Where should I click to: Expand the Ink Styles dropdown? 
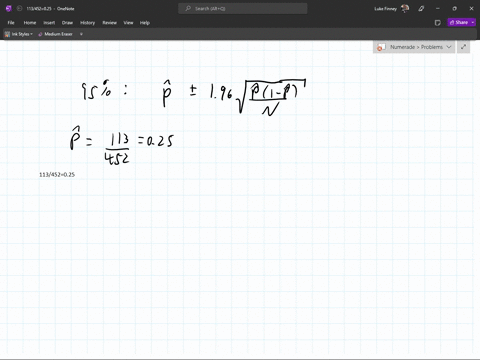(19, 34)
